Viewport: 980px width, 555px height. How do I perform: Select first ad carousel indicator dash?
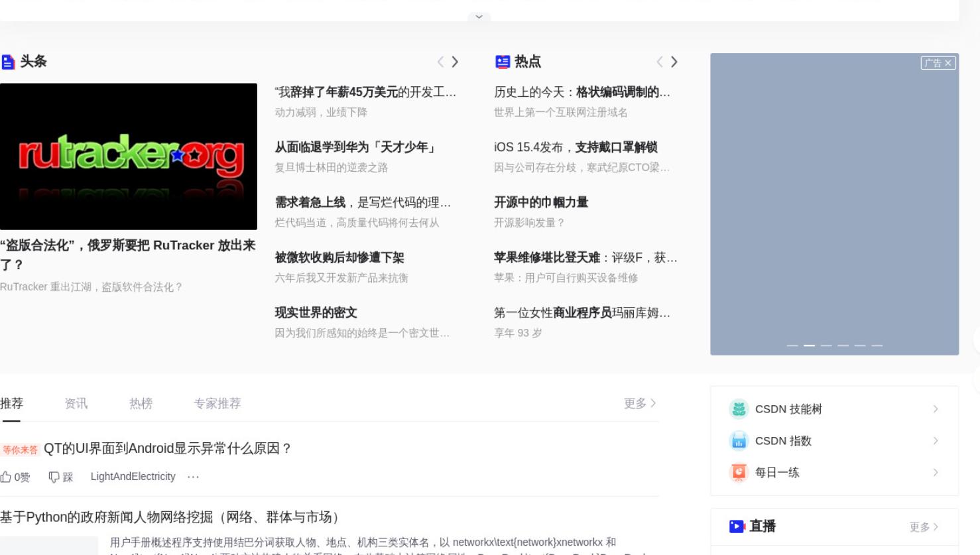pyautogui.click(x=792, y=345)
